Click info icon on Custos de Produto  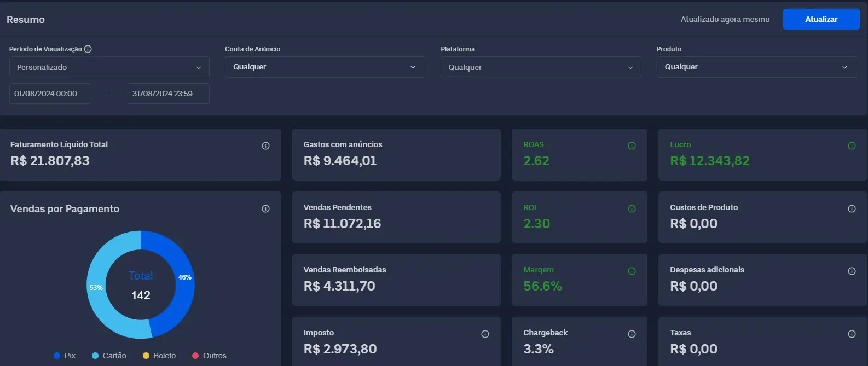[x=852, y=209]
